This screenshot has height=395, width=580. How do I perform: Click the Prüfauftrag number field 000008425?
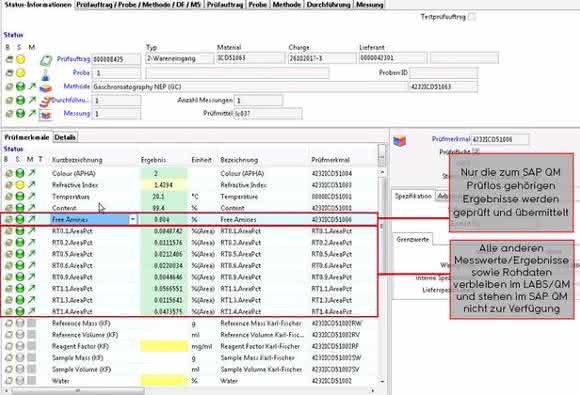[x=116, y=59]
